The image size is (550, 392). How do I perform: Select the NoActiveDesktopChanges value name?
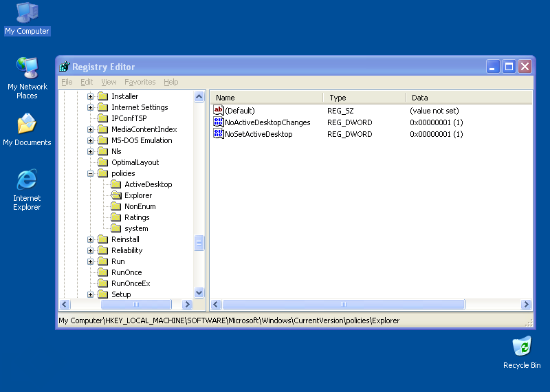click(267, 122)
